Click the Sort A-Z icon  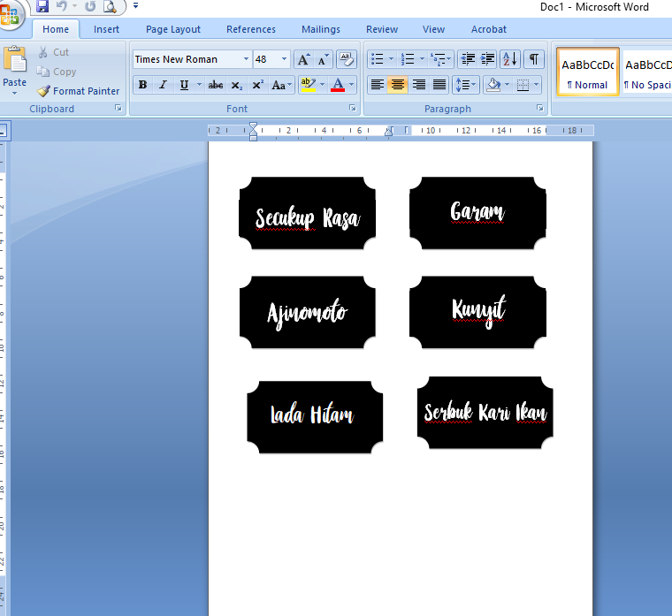[x=510, y=59]
